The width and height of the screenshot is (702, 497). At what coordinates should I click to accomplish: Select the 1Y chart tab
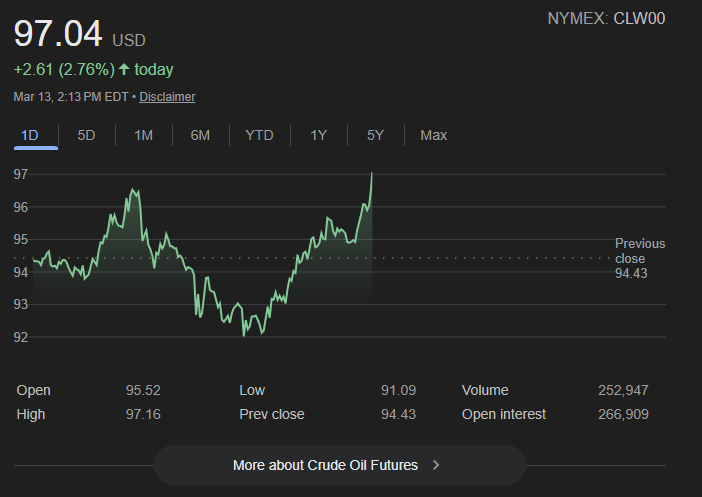pyautogui.click(x=319, y=135)
